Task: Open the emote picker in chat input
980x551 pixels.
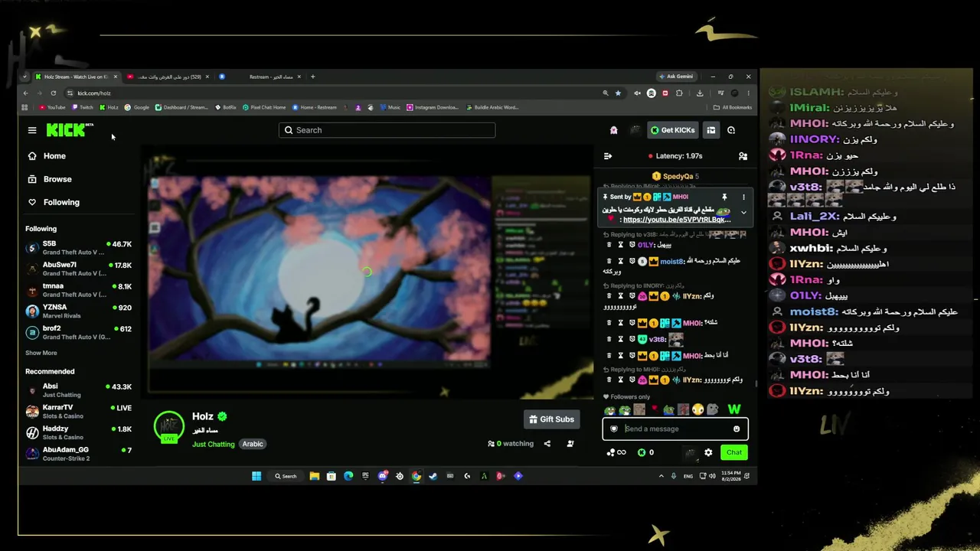Action: tap(737, 429)
